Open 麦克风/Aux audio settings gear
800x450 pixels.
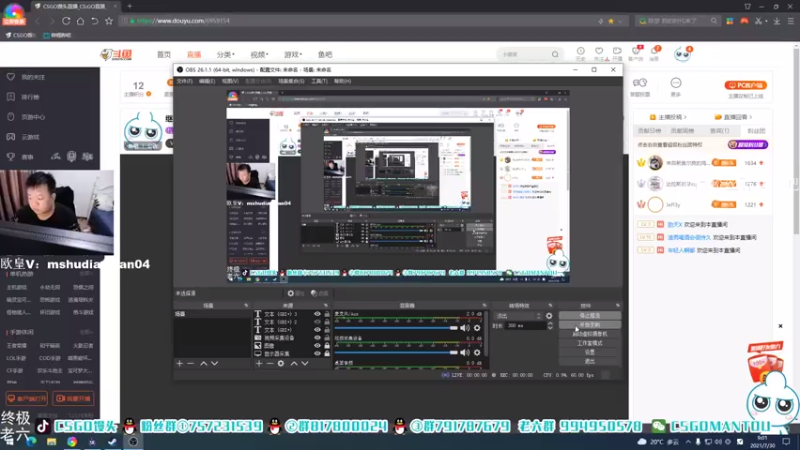[x=477, y=328]
